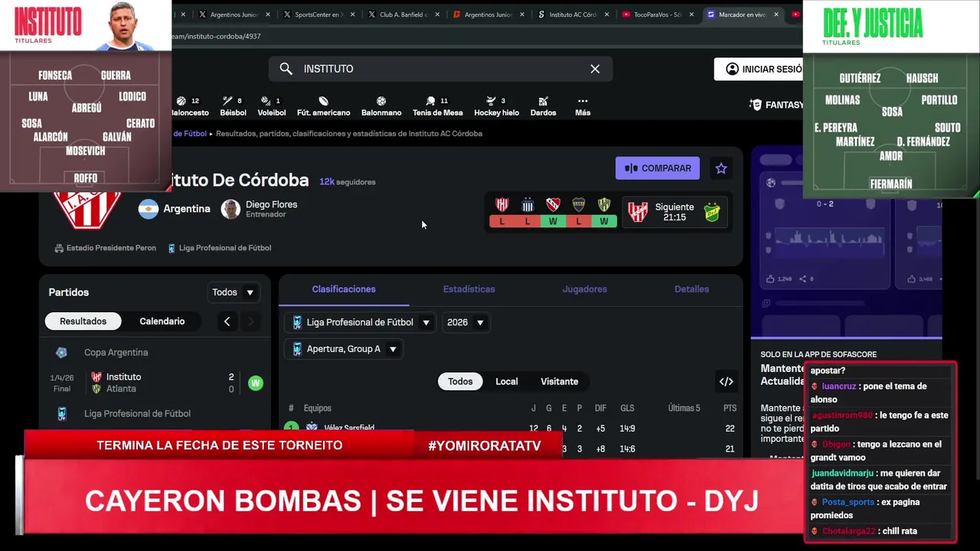This screenshot has width=980, height=551.
Task: Click the Equipos column header
Action: coord(317,409)
